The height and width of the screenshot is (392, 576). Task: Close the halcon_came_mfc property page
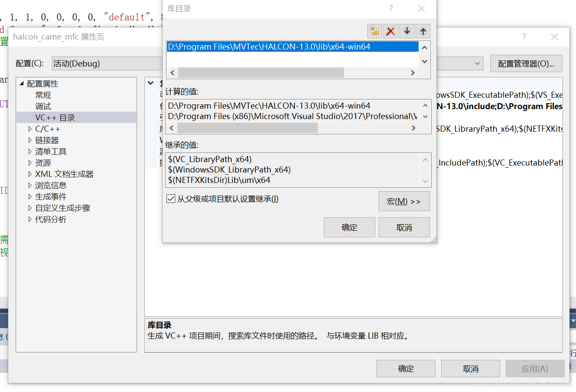(554, 37)
